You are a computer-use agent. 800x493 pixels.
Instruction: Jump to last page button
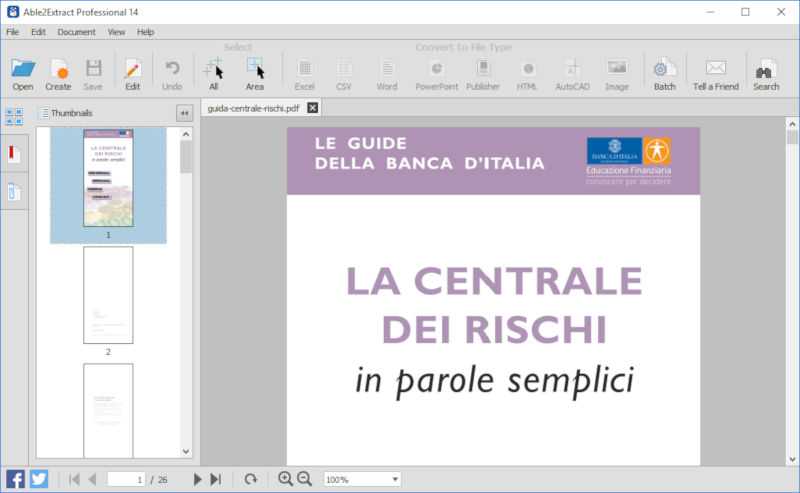pyautogui.click(x=216, y=479)
